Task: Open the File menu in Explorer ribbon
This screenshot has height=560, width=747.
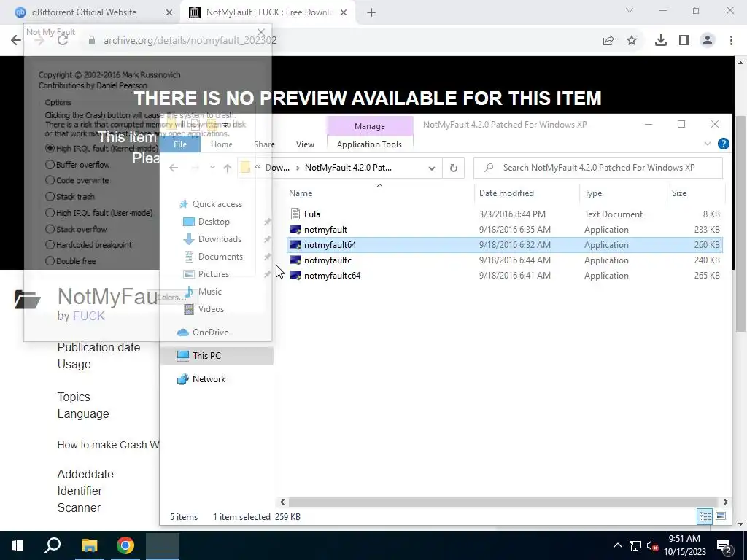Action: click(180, 144)
